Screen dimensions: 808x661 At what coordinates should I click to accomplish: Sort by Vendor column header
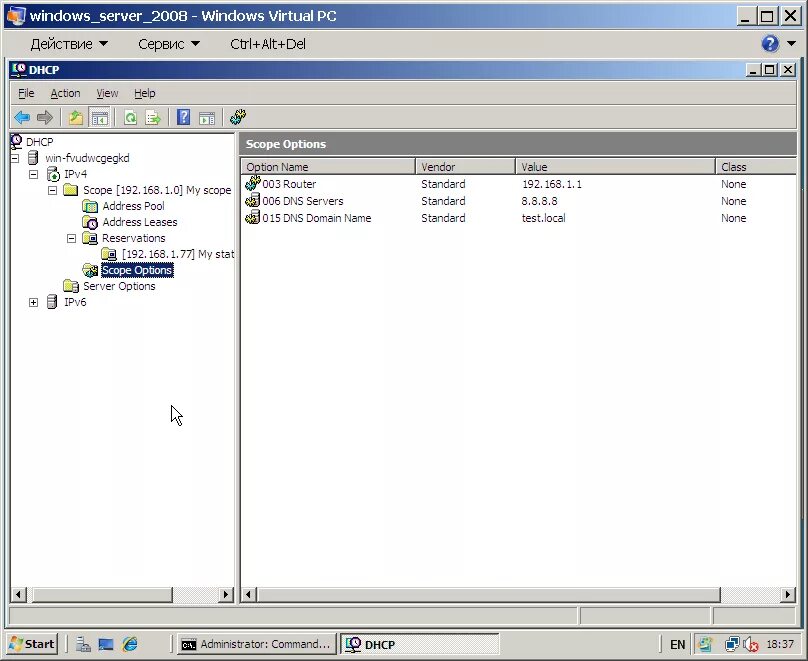coord(465,167)
